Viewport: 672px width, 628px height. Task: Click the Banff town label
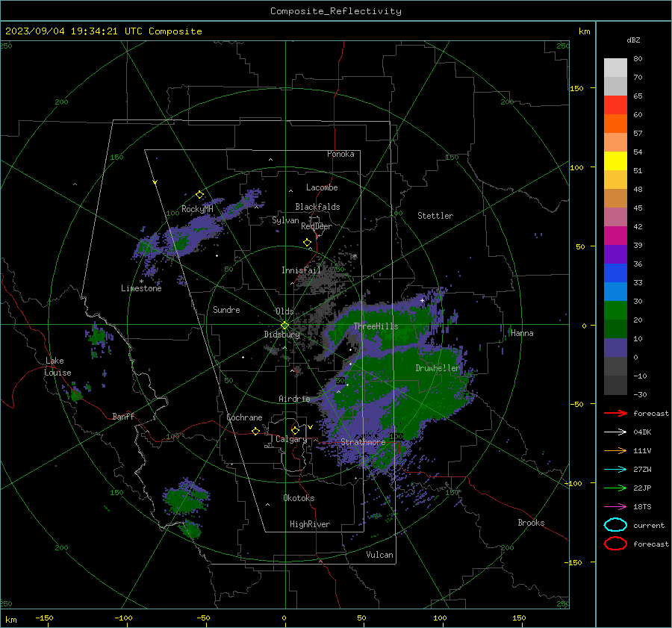[x=123, y=416]
